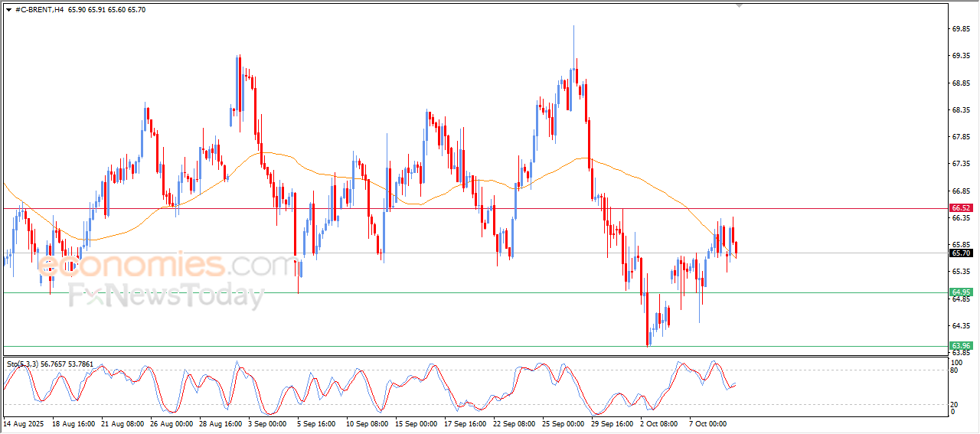Click the 68.35 price axis label
The height and width of the screenshot is (434, 980).
pyautogui.click(x=961, y=110)
